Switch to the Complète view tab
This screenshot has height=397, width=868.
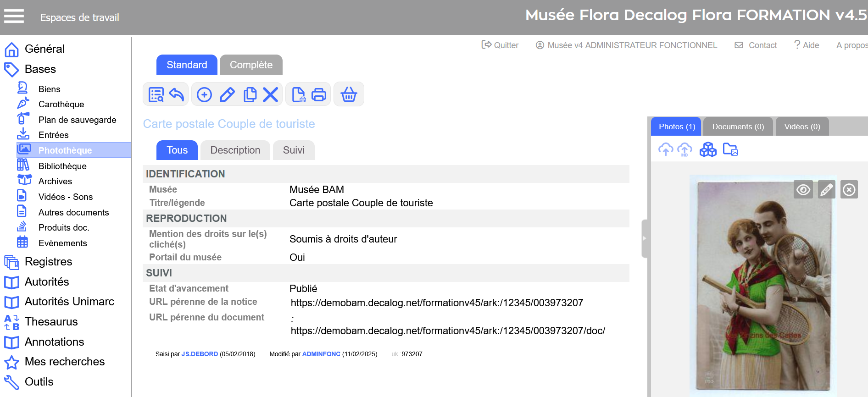point(251,65)
